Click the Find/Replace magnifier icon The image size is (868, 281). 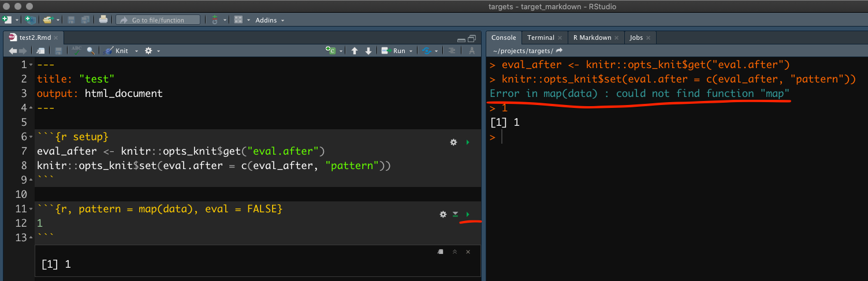91,51
